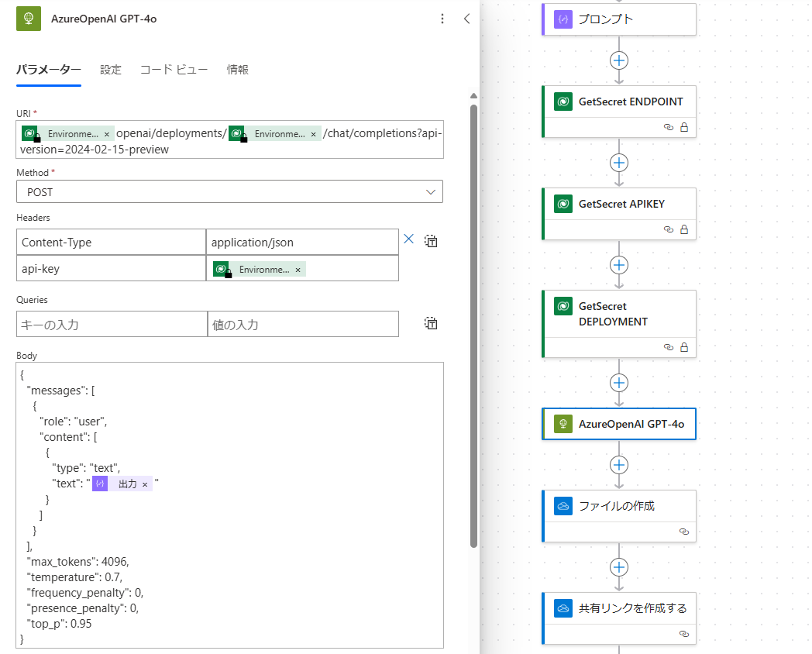Add step below プロンプト with plus button
Viewport: 812px width, 654px height.
[x=619, y=60]
